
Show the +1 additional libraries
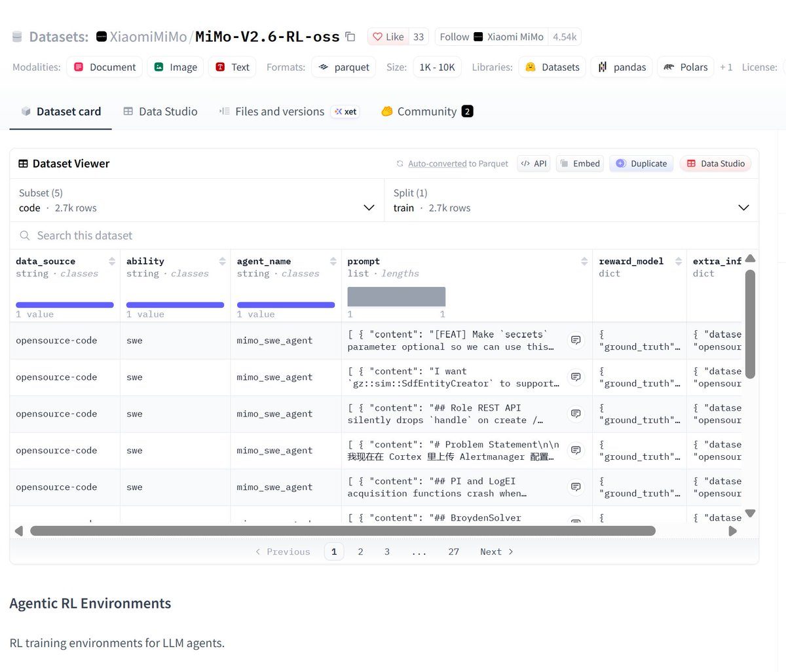(x=726, y=67)
